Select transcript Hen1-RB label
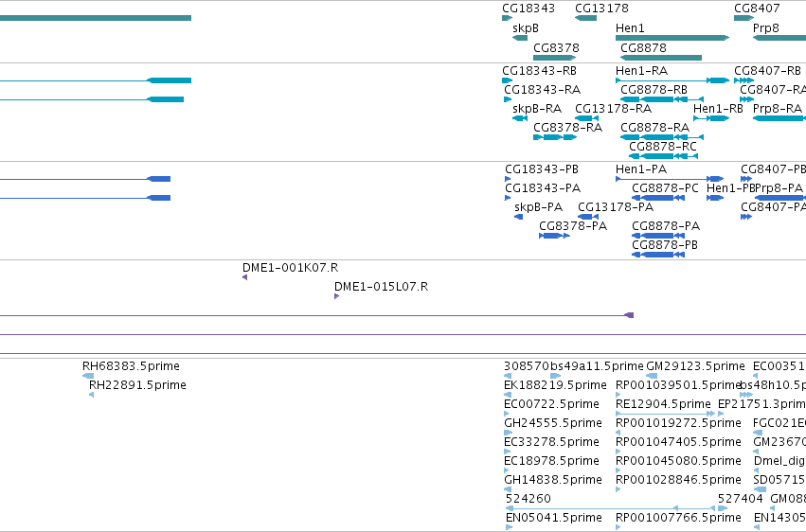The width and height of the screenshot is (806, 532). pos(718,109)
